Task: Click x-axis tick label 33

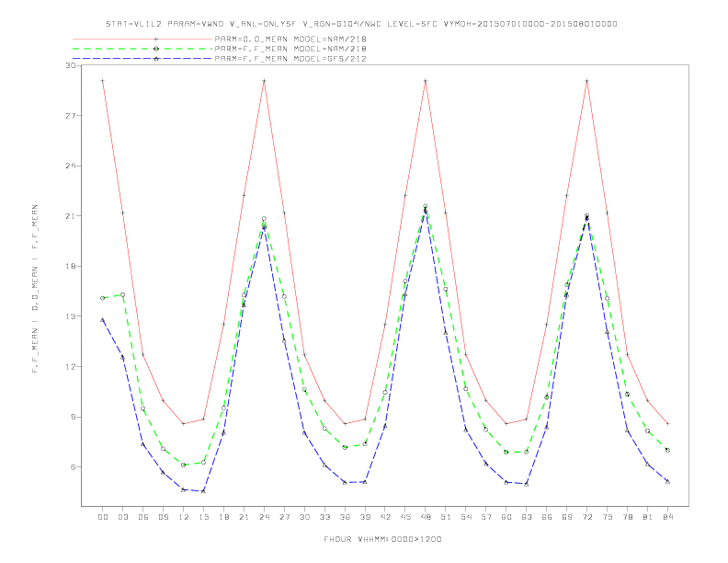Action: coord(324,517)
